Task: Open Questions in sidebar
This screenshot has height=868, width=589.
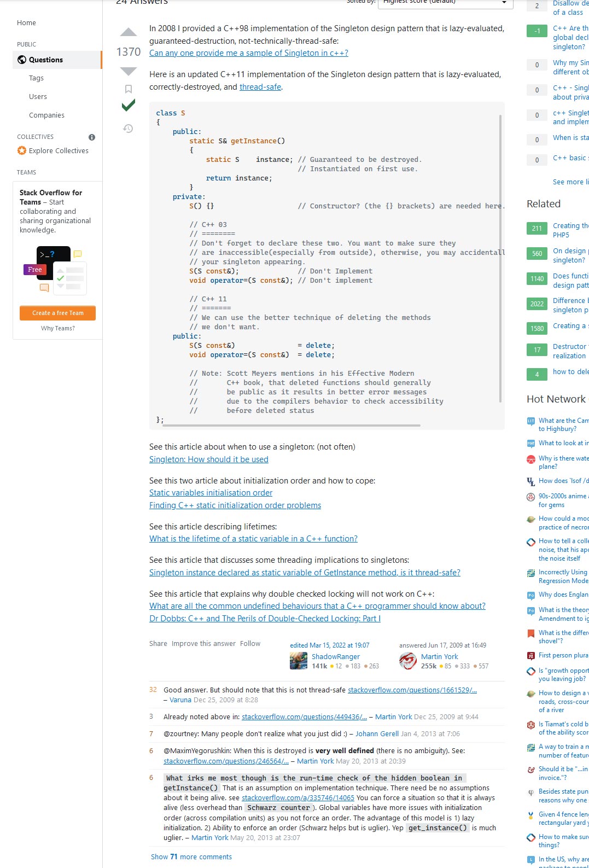Action: point(57,60)
